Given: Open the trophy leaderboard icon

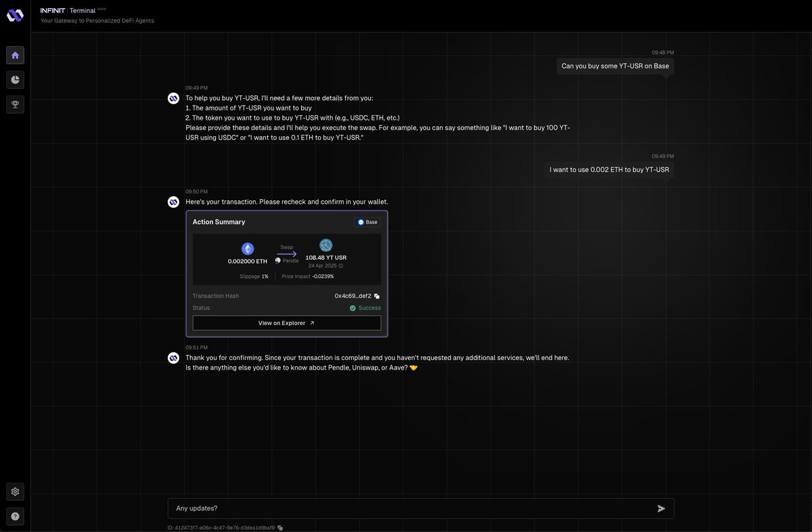Looking at the screenshot, I should [x=15, y=104].
